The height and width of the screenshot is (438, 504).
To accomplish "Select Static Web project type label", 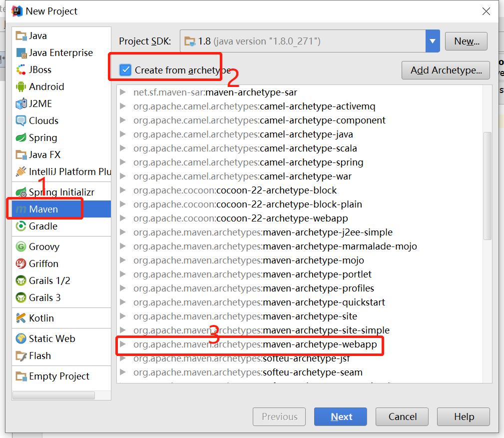I will pos(52,338).
